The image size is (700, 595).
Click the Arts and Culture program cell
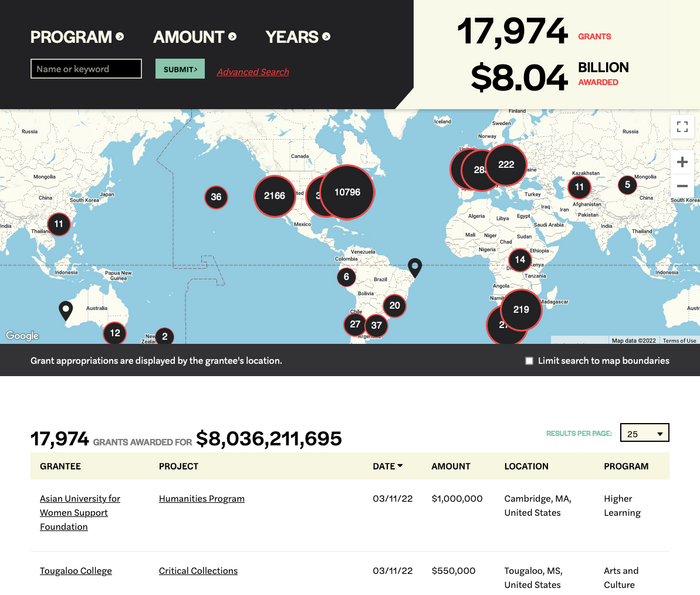pos(621,578)
